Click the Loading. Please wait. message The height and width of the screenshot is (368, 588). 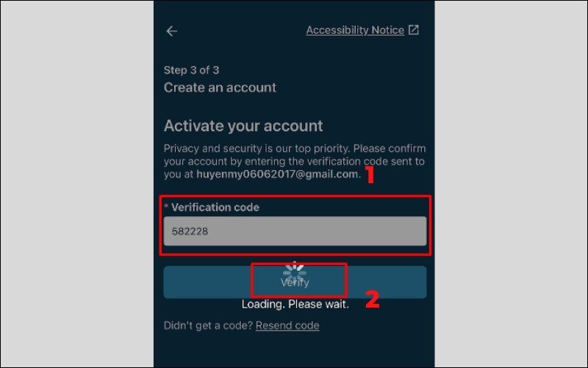tap(295, 304)
